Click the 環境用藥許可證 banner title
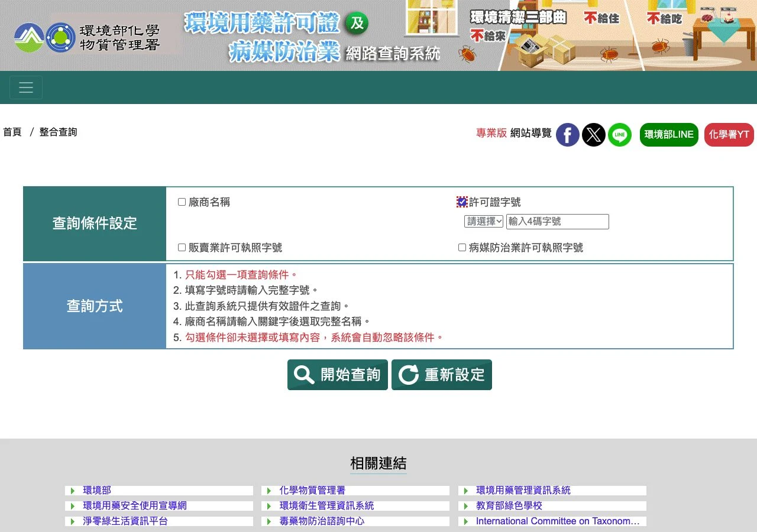 coord(262,24)
